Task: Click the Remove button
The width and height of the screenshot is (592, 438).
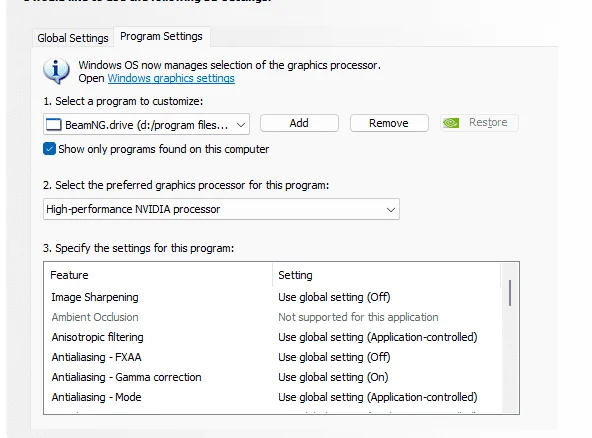Action: pos(389,123)
